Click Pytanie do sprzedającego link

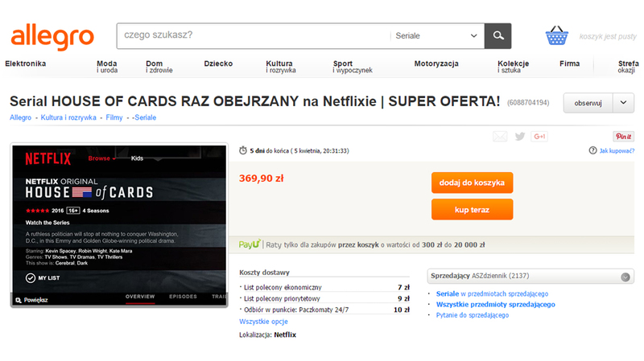tap(473, 315)
